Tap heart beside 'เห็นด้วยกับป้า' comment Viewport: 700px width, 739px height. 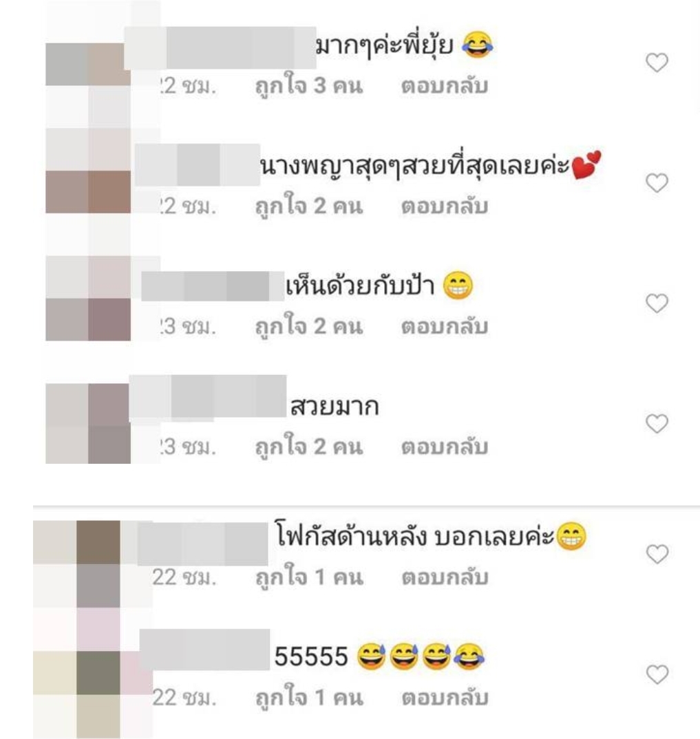click(657, 303)
